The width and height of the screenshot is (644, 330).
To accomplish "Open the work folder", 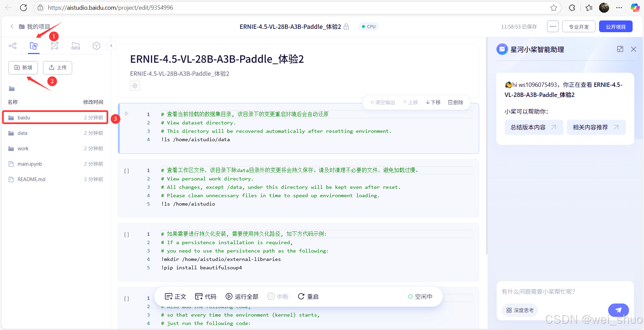I will coord(55,149).
